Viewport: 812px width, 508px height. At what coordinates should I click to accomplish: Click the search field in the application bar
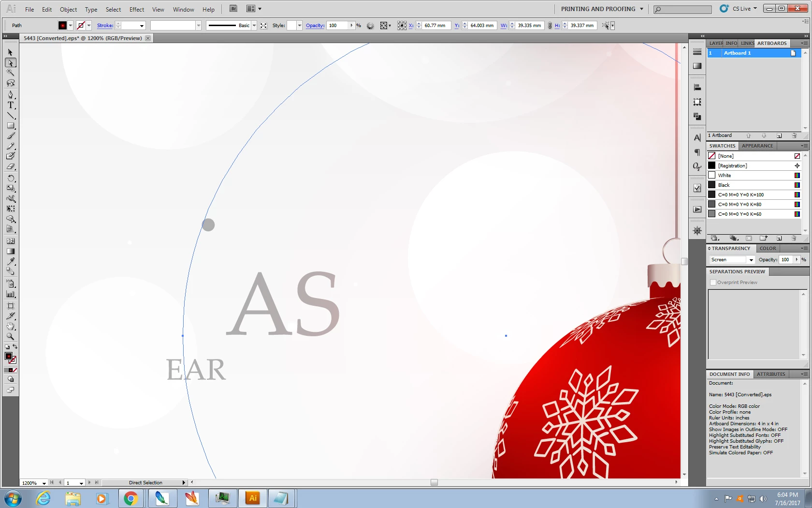pyautogui.click(x=682, y=9)
